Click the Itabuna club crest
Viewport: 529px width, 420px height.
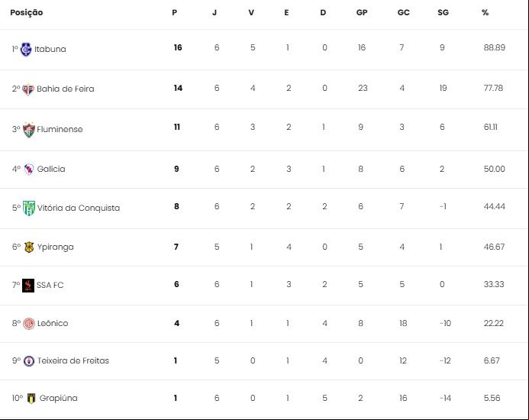[x=26, y=50]
